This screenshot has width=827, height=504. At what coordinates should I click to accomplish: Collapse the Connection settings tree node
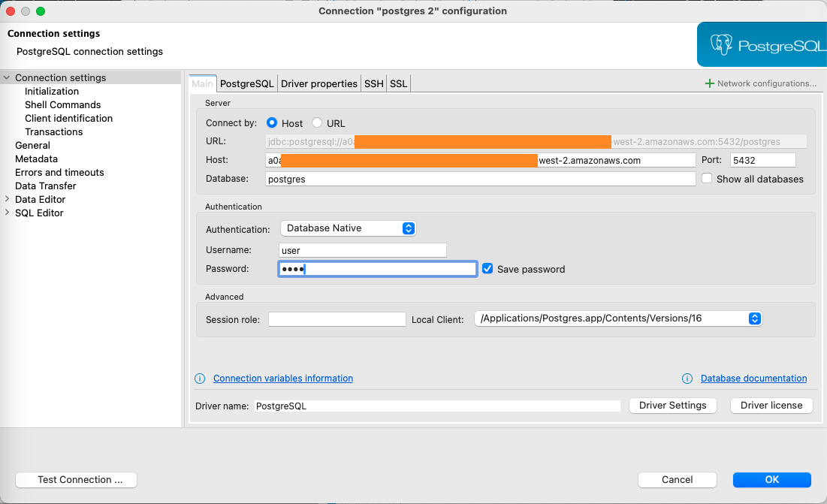coord(8,77)
